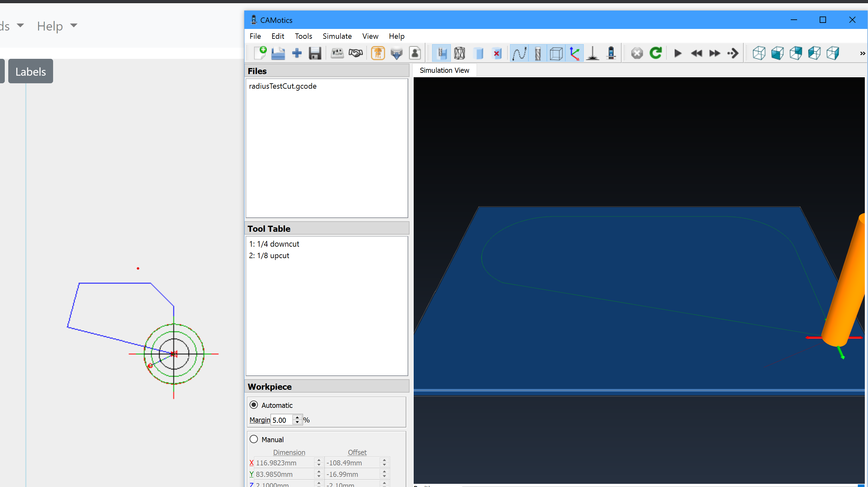Click the Save project floppy icon
Image resolution: width=868 pixels, height=487 pixels.
tap(315, 53)
